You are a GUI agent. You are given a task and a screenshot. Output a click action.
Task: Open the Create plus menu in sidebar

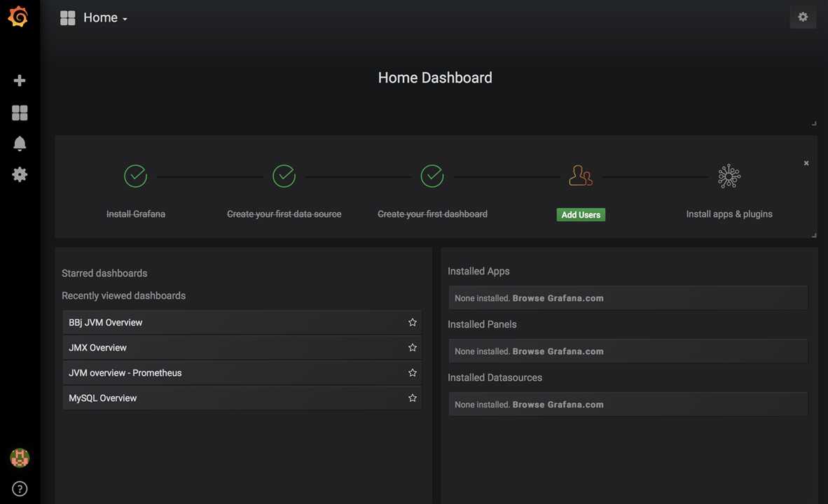pyautogui.click(x=20, y=80)
